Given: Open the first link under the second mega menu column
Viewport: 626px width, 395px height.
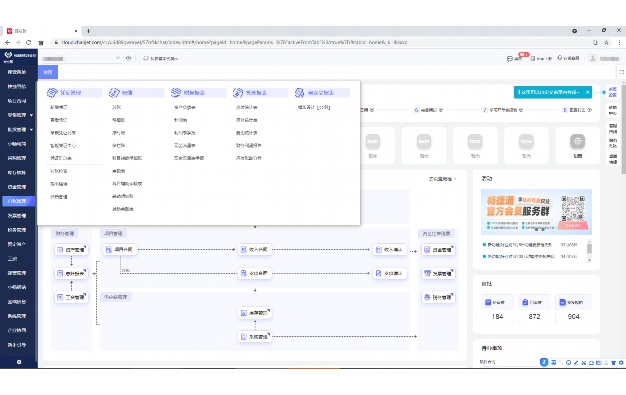Looking at the screenshot, I should tap(117, 107).
